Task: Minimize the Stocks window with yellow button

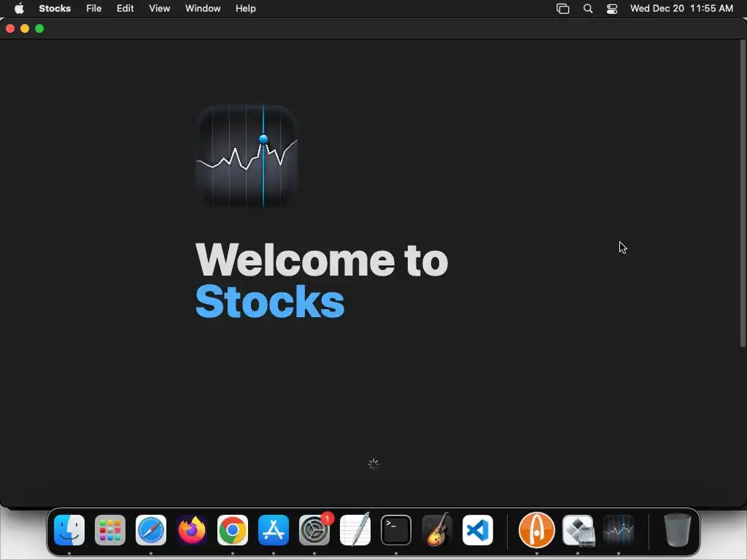Action: [x=25, y=28]
